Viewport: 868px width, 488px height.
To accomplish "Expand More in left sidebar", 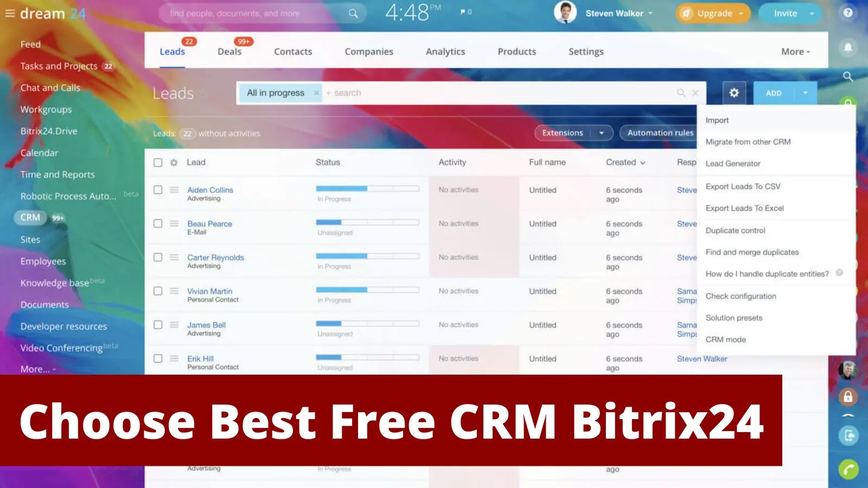I will point(38,369).
